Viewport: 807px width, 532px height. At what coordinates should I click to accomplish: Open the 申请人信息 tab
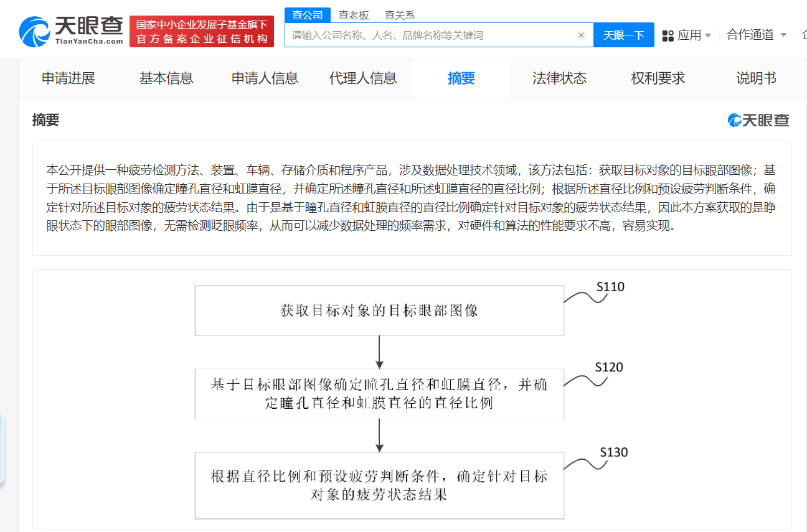coord(265,78)
